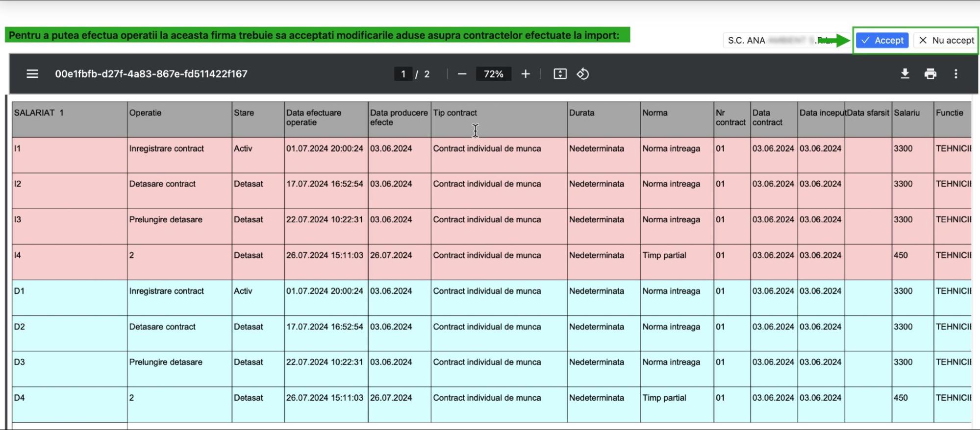
Task: Click timestamp 01.07.2024 20:00:24 in row I1
Action: 325,148
